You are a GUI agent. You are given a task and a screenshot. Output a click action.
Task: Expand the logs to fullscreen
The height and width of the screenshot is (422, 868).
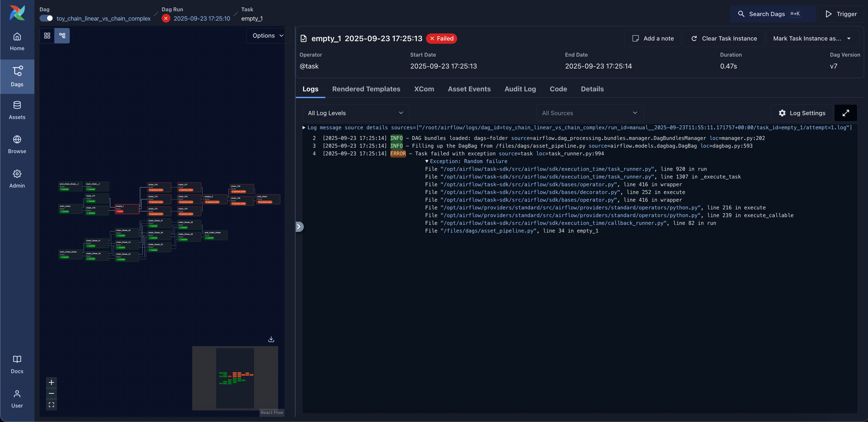(846, 113)
